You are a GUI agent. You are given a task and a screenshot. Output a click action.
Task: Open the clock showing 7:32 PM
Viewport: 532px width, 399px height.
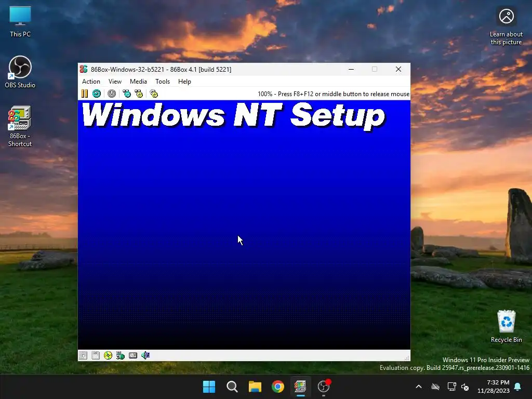tap(494, 387)
